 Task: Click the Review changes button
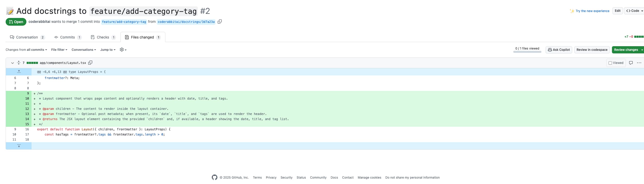click(x=626, y=50)
